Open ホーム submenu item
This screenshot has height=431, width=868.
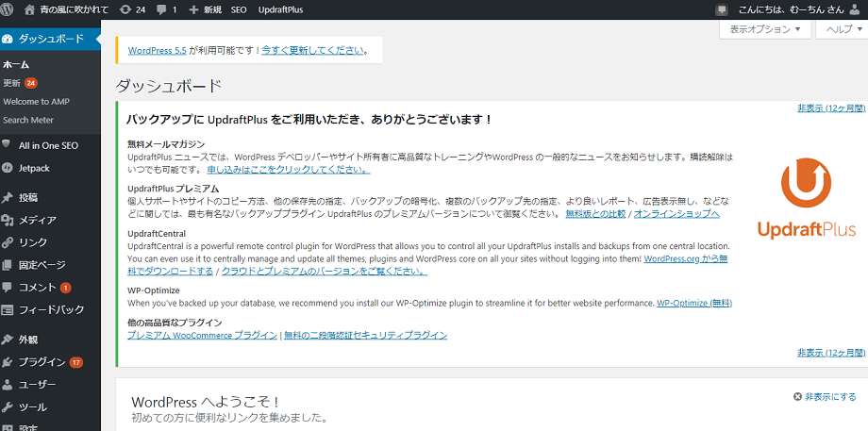16,65
